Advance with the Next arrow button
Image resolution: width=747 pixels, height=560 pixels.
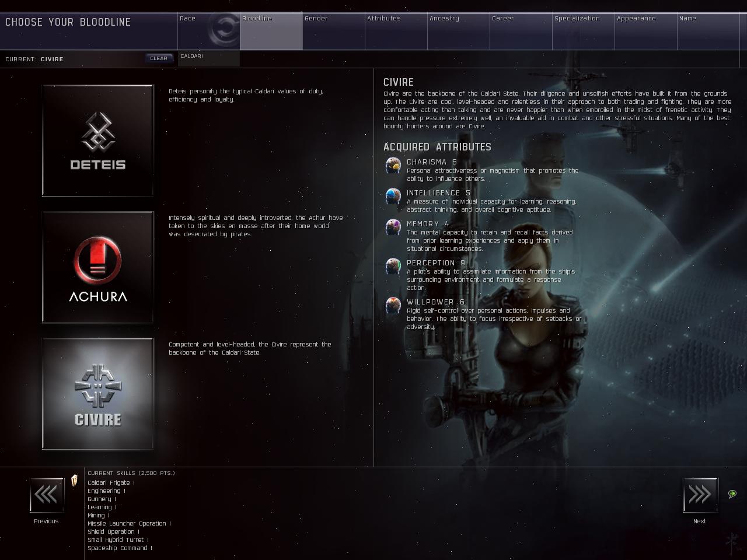coord(700,495)
